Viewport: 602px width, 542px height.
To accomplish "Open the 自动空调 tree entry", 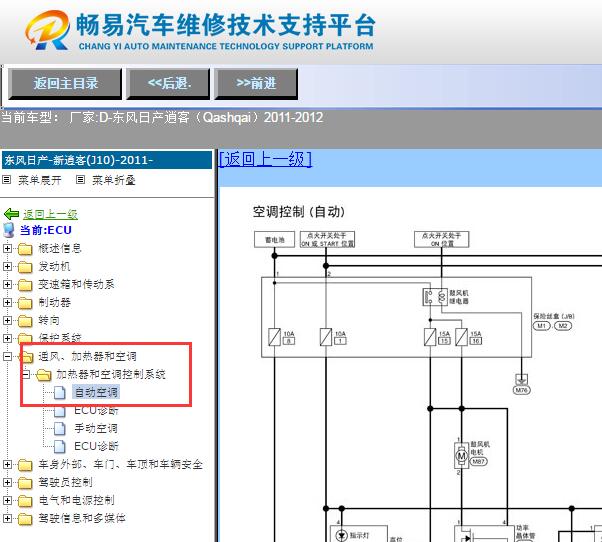I will [x=96, y=392].
